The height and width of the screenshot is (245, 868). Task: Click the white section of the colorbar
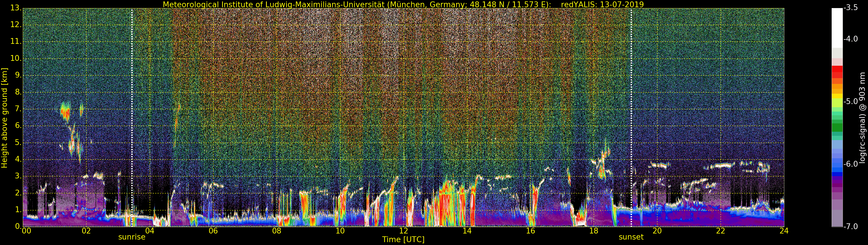click(x=837, y=28)
